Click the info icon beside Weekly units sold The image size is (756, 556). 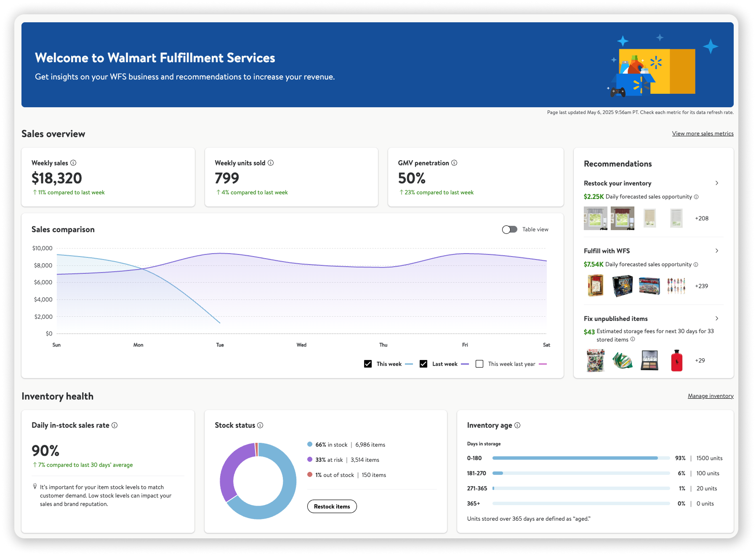click(271, 163)
